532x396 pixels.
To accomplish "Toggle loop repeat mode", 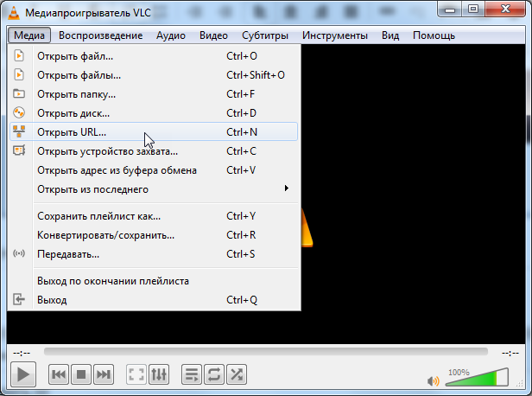I will [214, 374].
